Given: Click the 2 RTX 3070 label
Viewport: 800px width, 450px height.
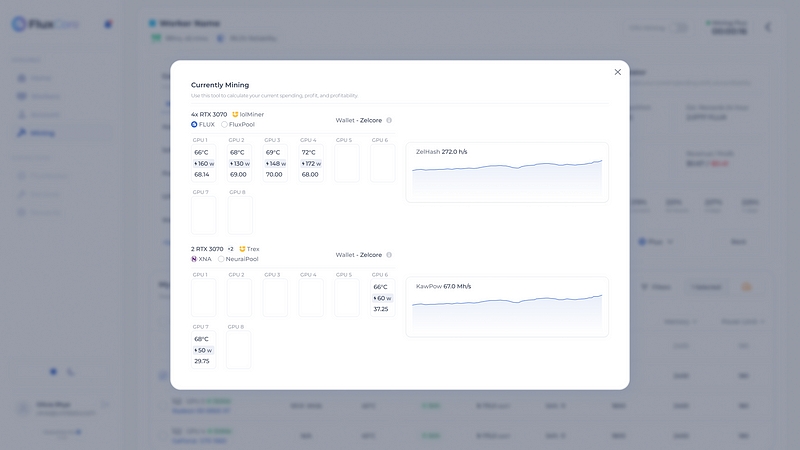Looking at the screenshot, I should (x=207, y=249).
